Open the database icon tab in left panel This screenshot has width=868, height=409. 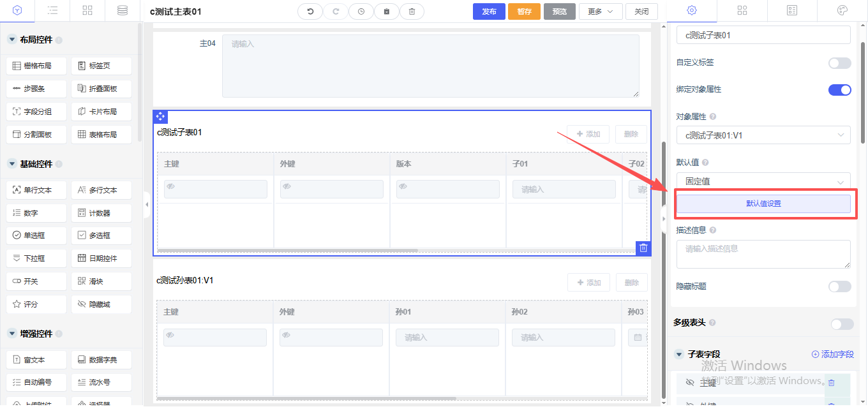click(122, 11)
